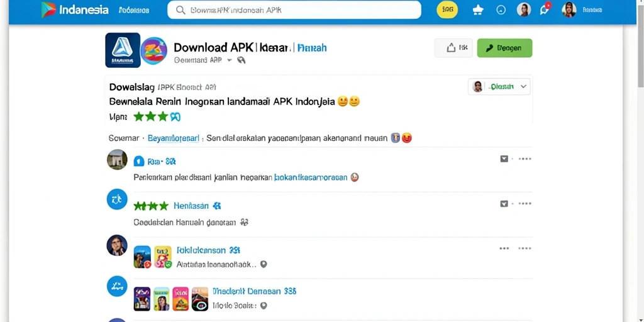
Task: Click the four green stars beside Henlasan
Action: (x=151, y=206)
